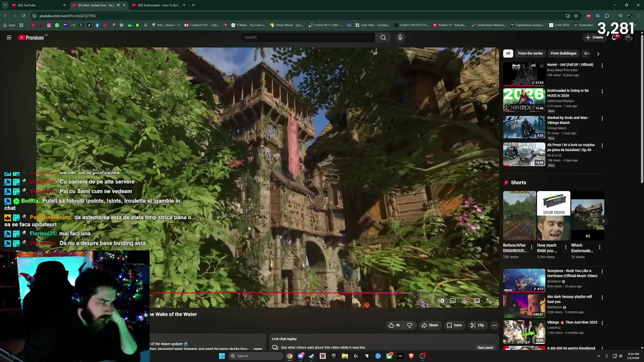The height and width of the screenshot is (362, 644).
Task: Open AdBlock Plus extension icon
Action: coord(589,16)
